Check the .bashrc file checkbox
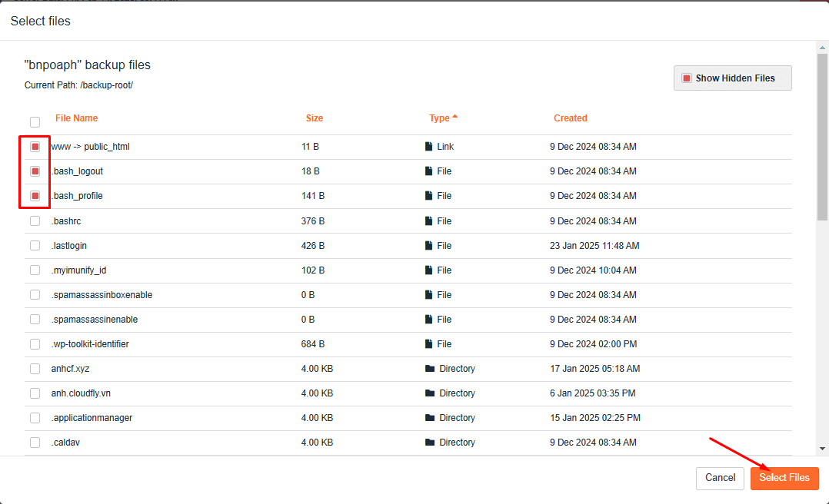This screenshot has height=504, width=829. [35, 221]
